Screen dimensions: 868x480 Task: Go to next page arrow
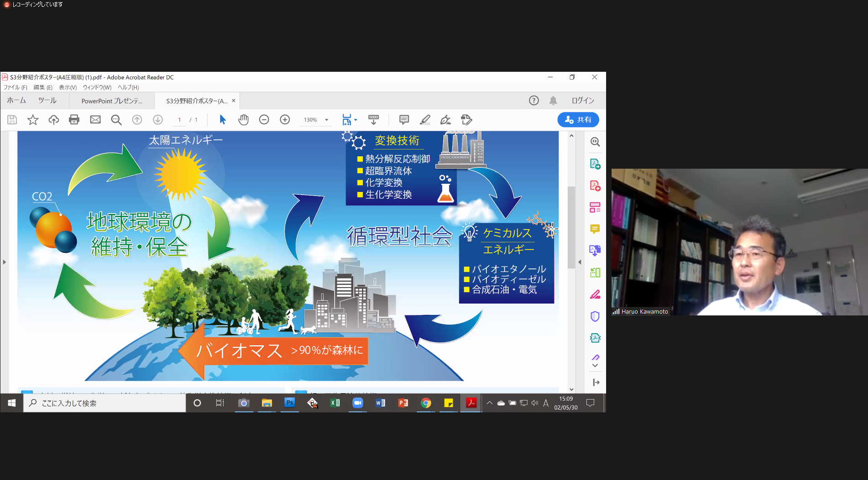point(158,120)
